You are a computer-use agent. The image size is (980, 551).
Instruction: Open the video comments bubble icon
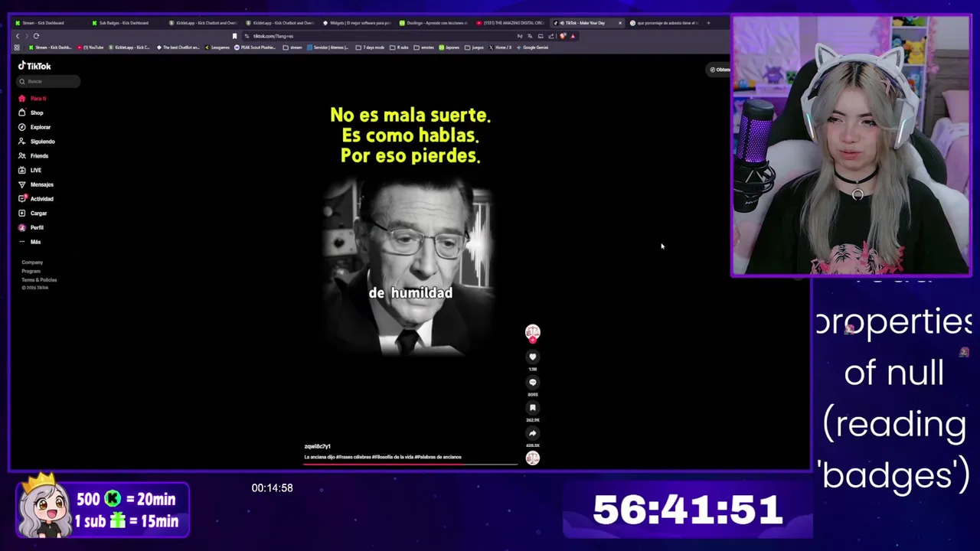(533, 382)
